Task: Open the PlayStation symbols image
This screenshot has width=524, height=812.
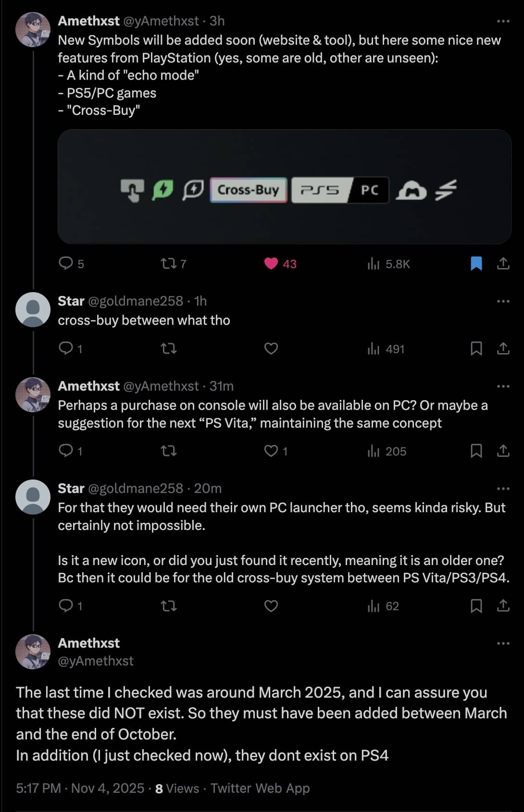Action: pyautogui.click(x=284, y=186)
